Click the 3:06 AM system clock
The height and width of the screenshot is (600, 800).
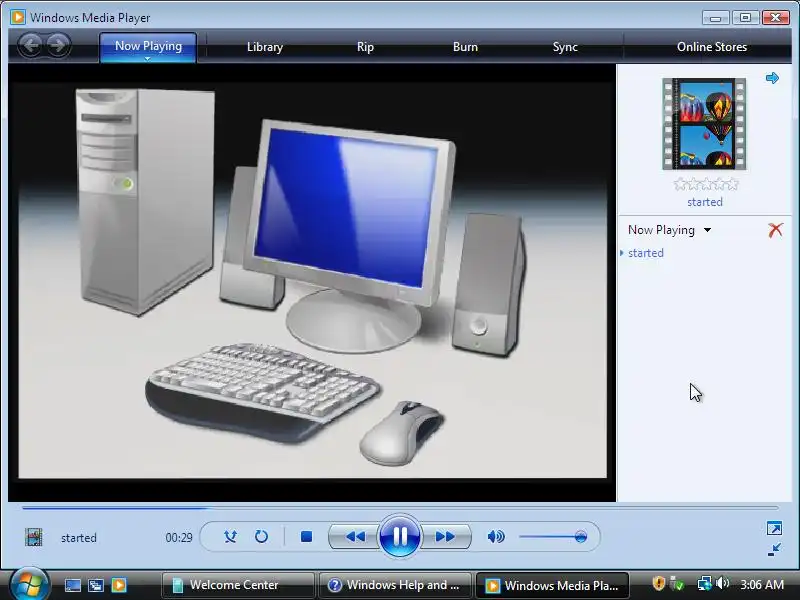coord(762,585)
